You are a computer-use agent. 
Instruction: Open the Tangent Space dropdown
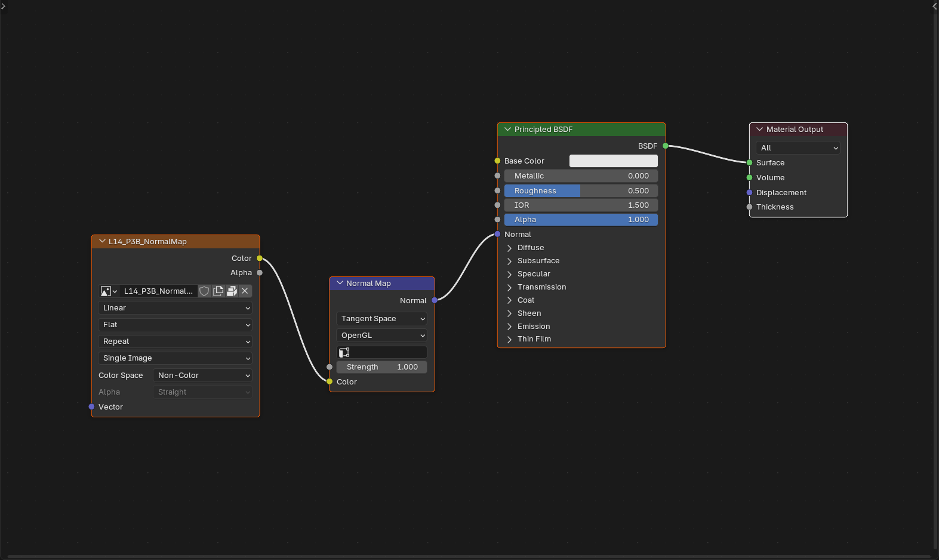(381, 319)
